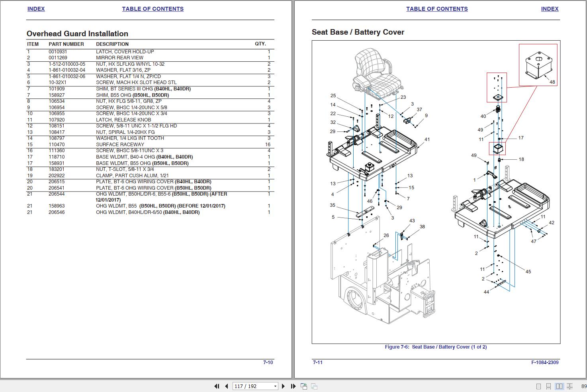587x392 pixels.
Task: Select the MIRROR REAR VIEW description
Action: [x=119, y=58]
